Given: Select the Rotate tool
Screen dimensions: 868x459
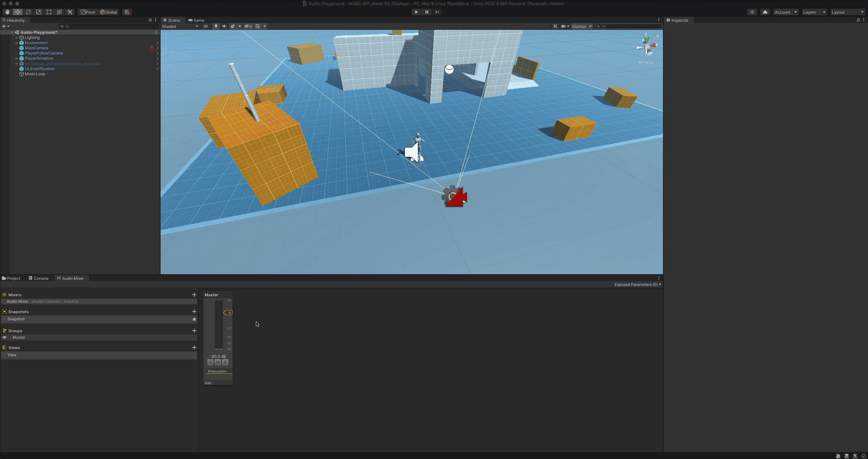Looking at the screenshot, I should pyautogui.click(x=28, y=12).
